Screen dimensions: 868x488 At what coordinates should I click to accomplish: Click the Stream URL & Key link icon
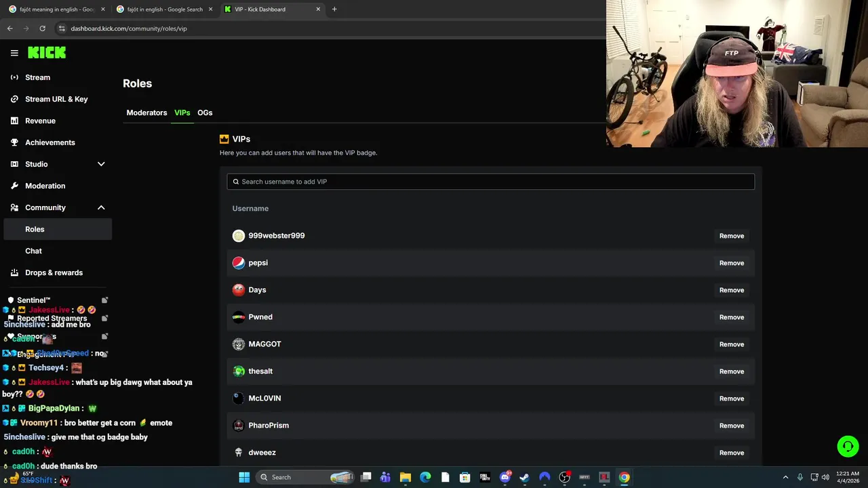(14, 99)
